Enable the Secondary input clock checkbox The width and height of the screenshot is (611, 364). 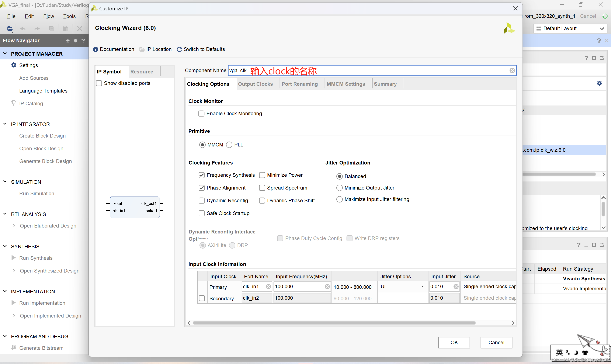pos(202,298)
